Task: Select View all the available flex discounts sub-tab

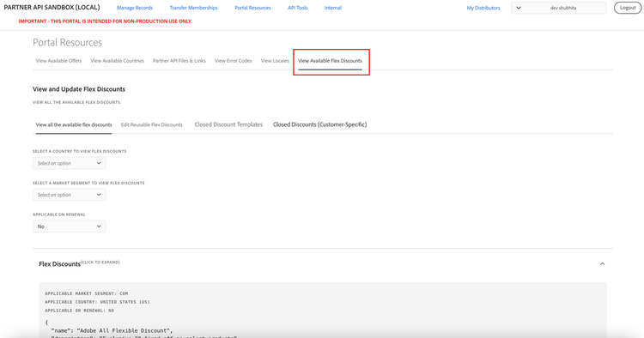Action: pos(74,124)
